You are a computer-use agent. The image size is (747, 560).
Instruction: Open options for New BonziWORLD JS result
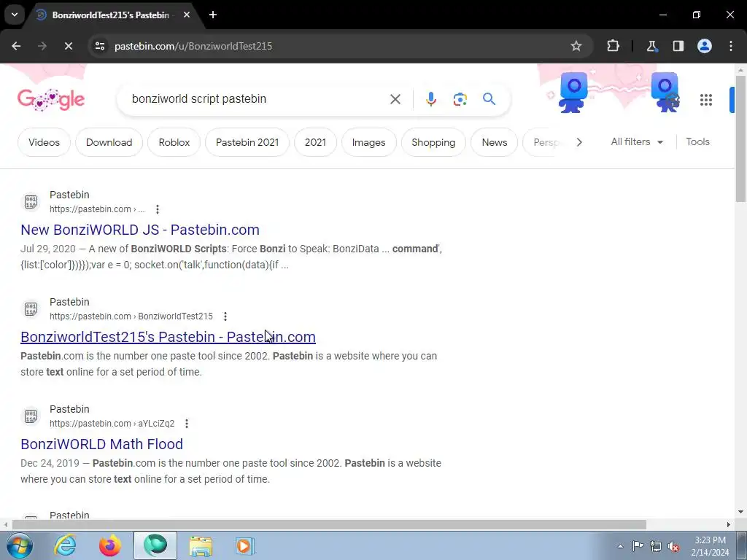tap(158, 209)
